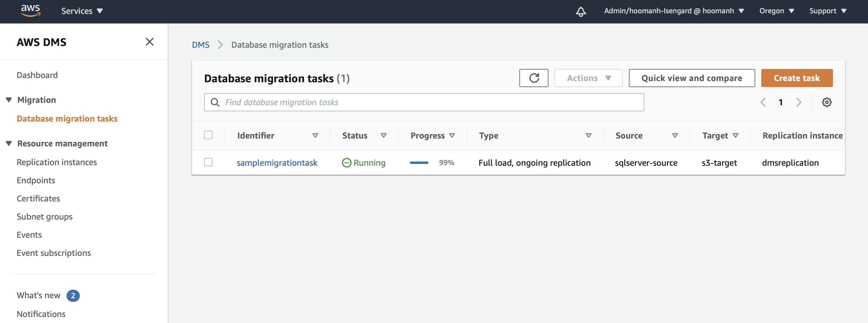Open Event subscriptions in sidebar

point(54,253)
